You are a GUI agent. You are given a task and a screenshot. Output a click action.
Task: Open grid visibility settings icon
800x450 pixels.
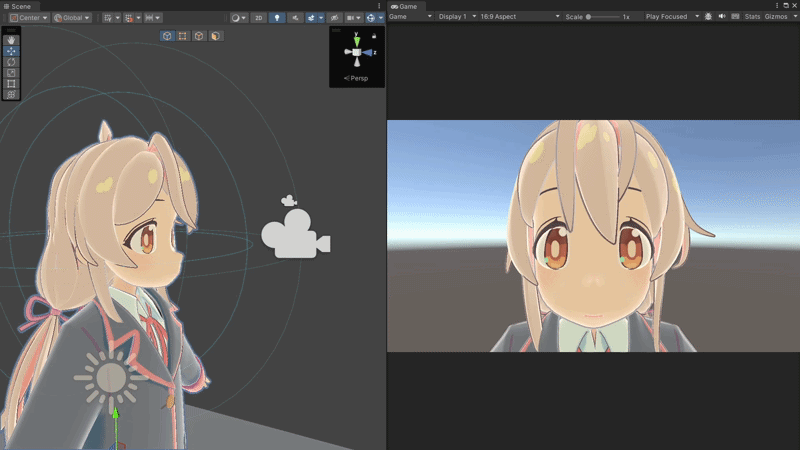click(x=108, y=18)
